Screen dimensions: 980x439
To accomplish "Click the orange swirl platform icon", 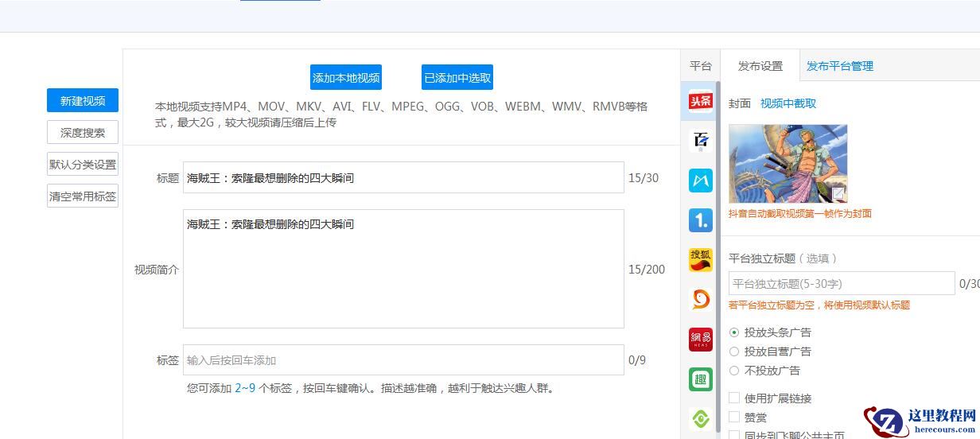I will click(x=701, y=300).
